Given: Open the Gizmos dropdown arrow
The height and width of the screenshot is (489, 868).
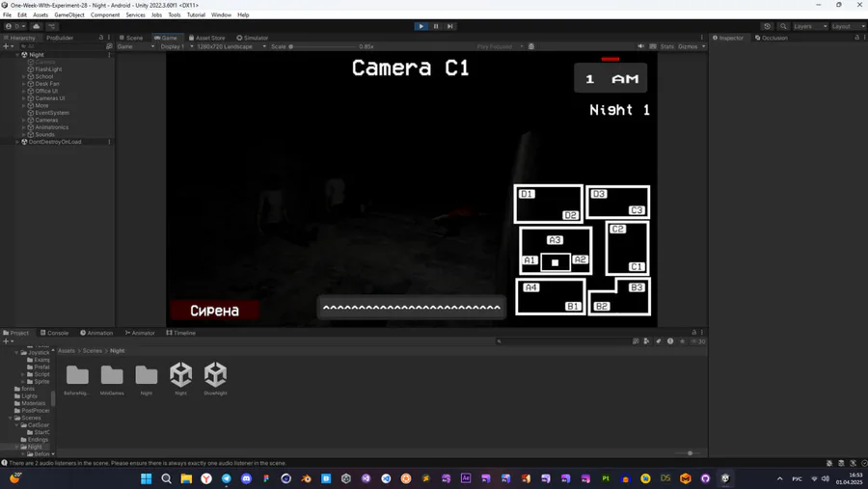Looking at the screenshot, I should (x=704, y=46).
